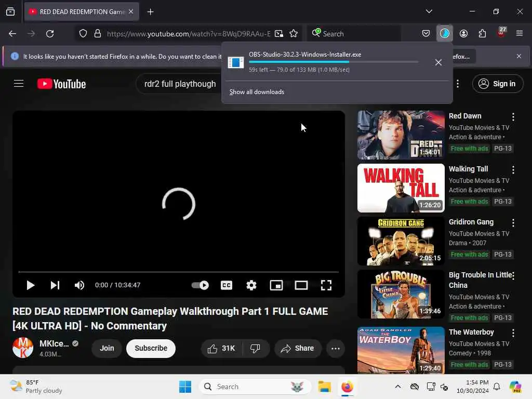Open the weather widget

click(x=36, y=387)
